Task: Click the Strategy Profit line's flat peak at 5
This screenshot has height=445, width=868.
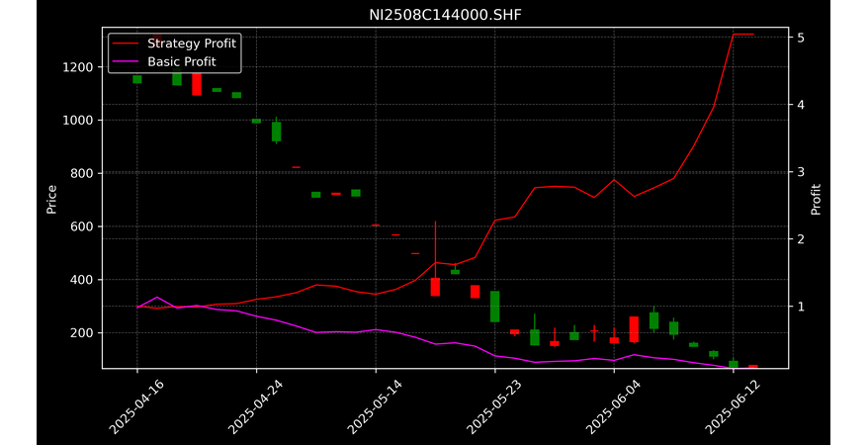Action: (x=743, y=34)
